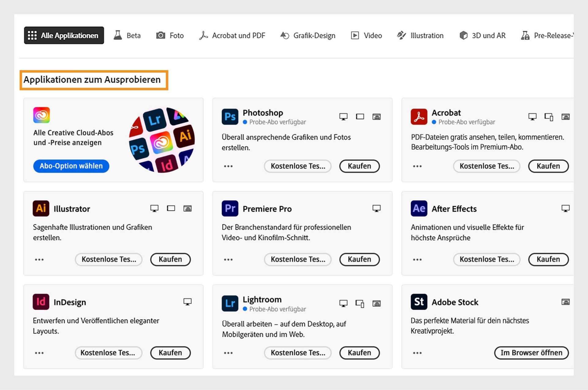The height and width of the screenshot is (390, 588).
Task: Click the Adobe Stock St app icon
Action: coord(419,302)
